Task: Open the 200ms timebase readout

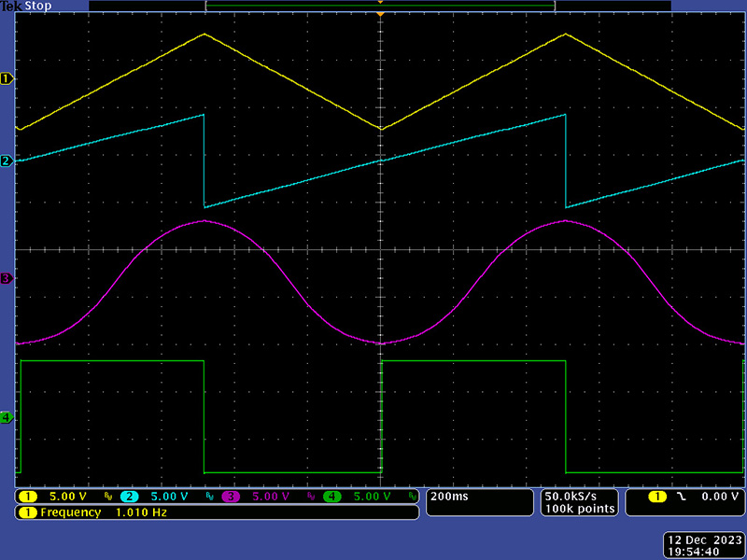Action: 447,497
